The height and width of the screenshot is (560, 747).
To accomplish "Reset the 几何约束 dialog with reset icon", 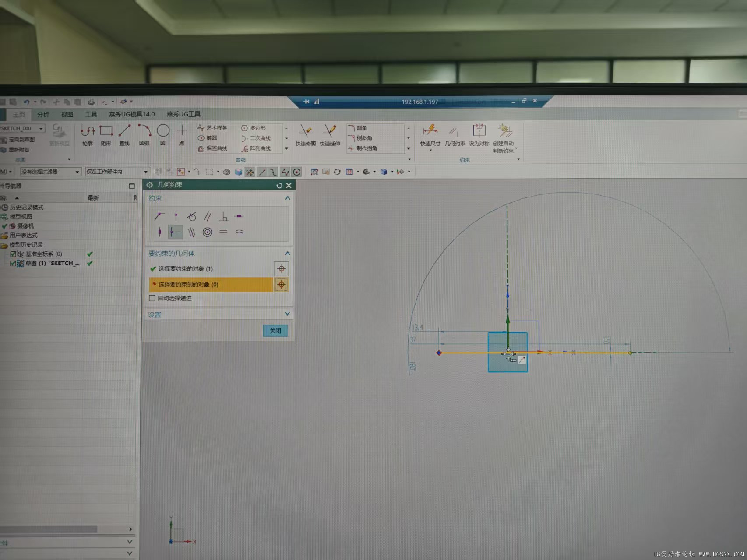I will coord(279,186).
